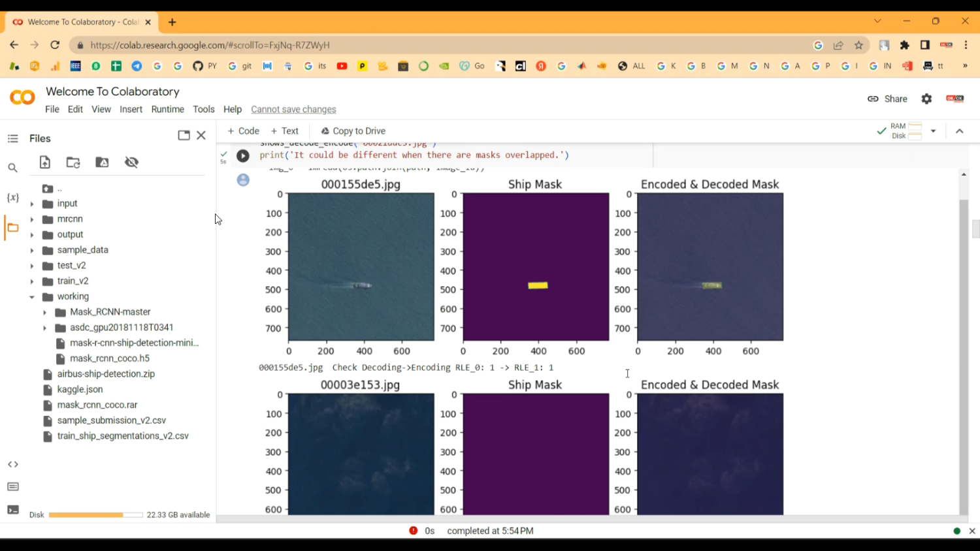Click the Mount Drive icon
Screen dimensions: 980x551
pos(102,163)
